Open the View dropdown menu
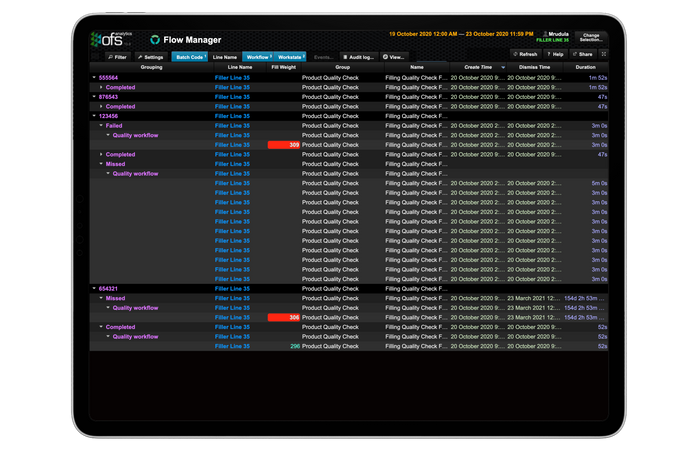The width and height of the screenshot is (700, 454). 393,57
